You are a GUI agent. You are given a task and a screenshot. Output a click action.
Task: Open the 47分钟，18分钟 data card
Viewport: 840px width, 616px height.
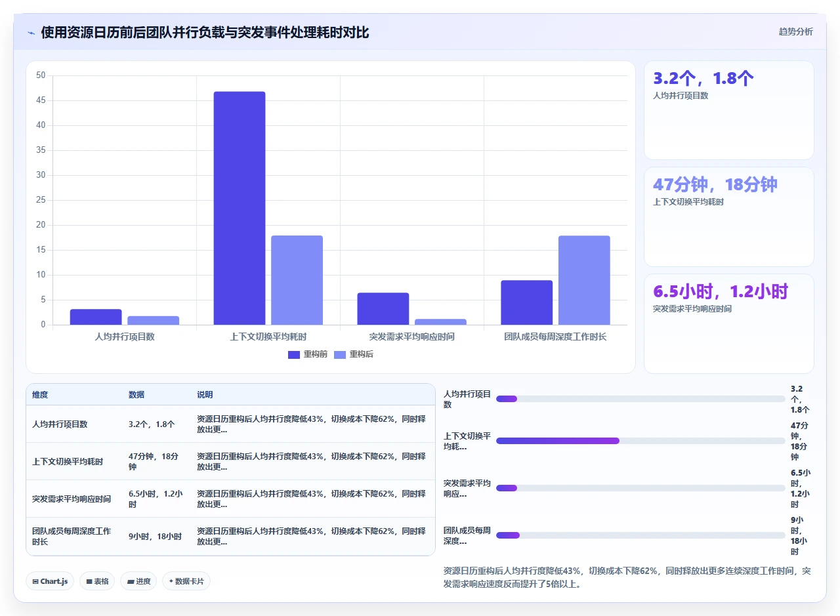coord(729,217)
